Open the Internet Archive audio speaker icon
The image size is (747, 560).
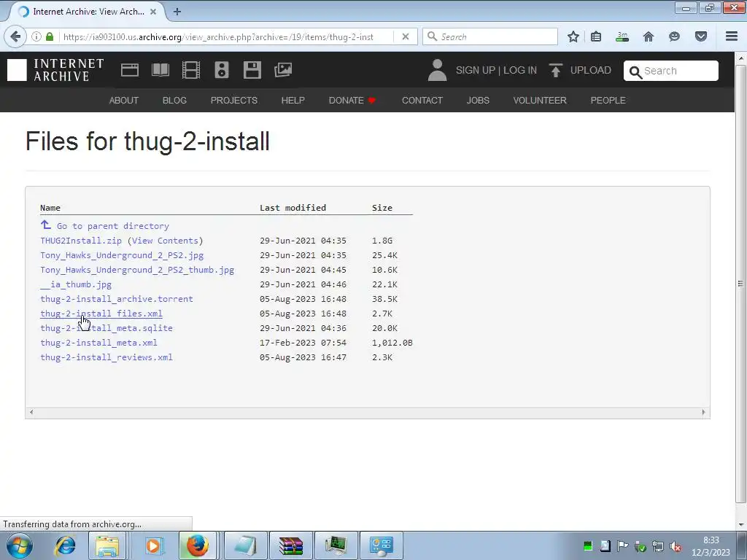click(222, 70)
